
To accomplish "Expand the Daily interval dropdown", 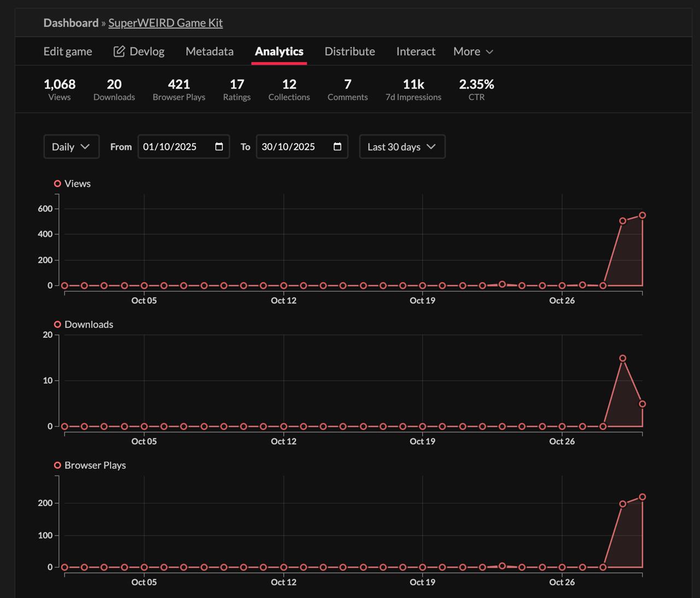I will [72, 146].
